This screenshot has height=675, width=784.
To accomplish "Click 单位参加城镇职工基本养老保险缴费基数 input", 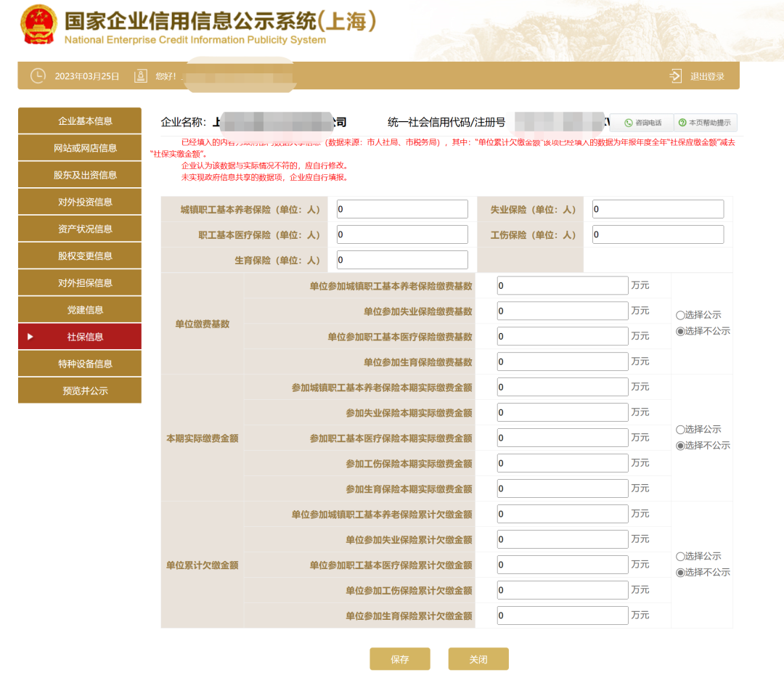I will 563,285.
